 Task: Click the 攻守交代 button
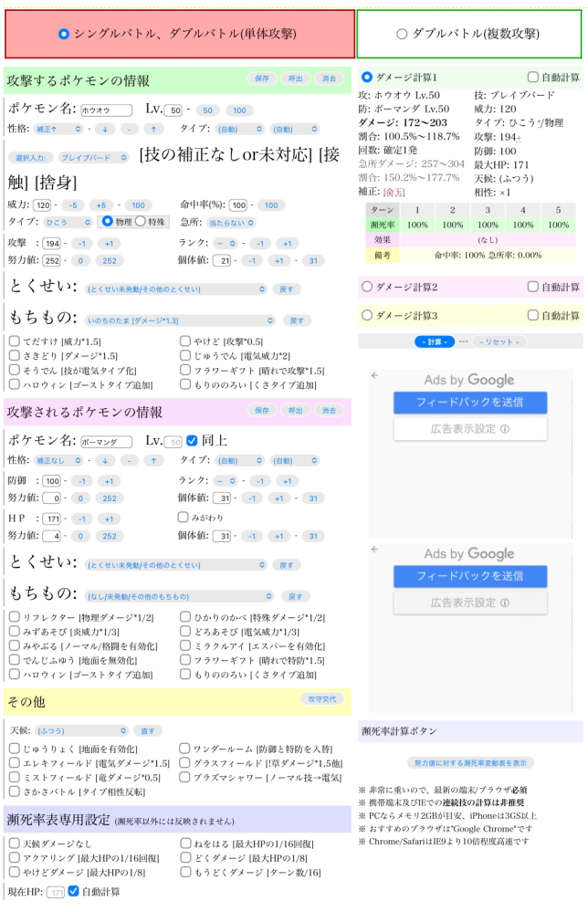click(x=322, y=699)
